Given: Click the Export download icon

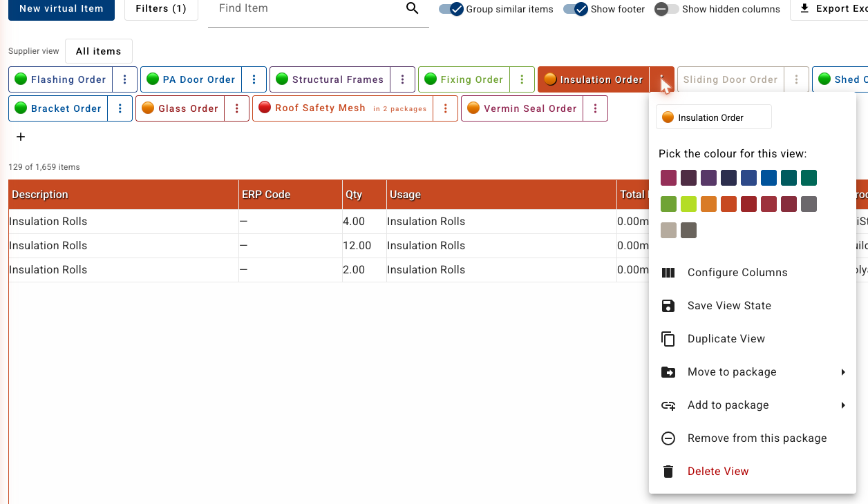Looking at the screenshot, I should click(804, 9).
